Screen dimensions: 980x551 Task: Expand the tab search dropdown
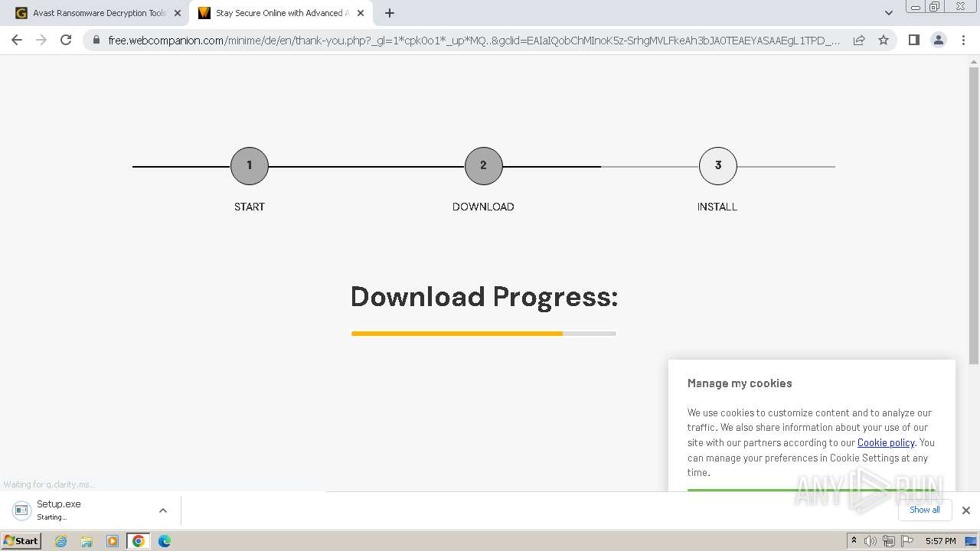click(x=888, y=13)
